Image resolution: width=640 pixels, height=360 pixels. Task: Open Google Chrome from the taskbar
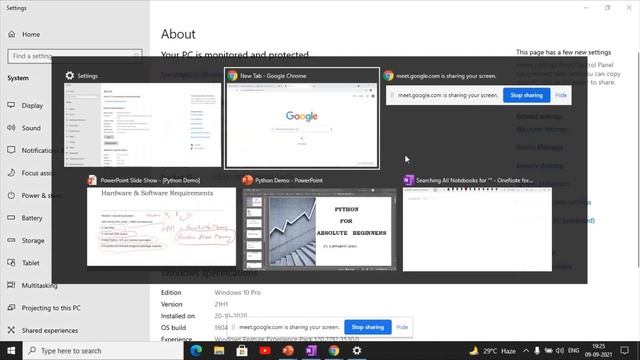[334, 351]
